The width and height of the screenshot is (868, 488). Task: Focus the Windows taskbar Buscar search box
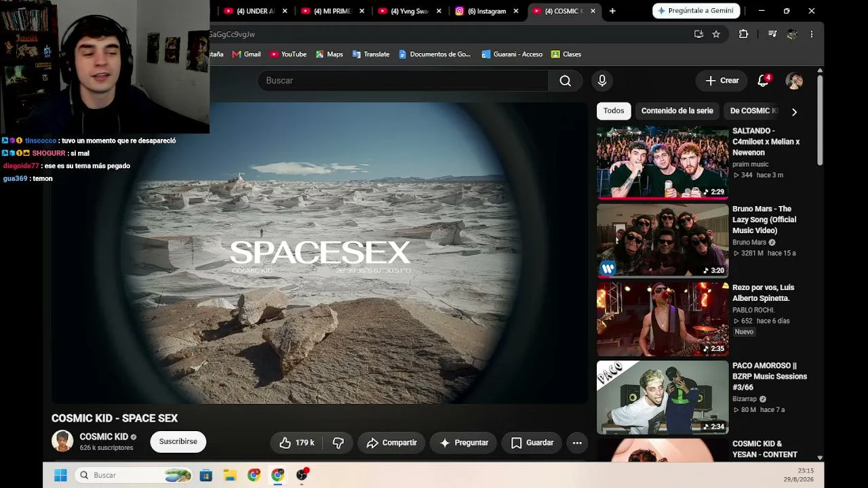(x=134, y=475)
